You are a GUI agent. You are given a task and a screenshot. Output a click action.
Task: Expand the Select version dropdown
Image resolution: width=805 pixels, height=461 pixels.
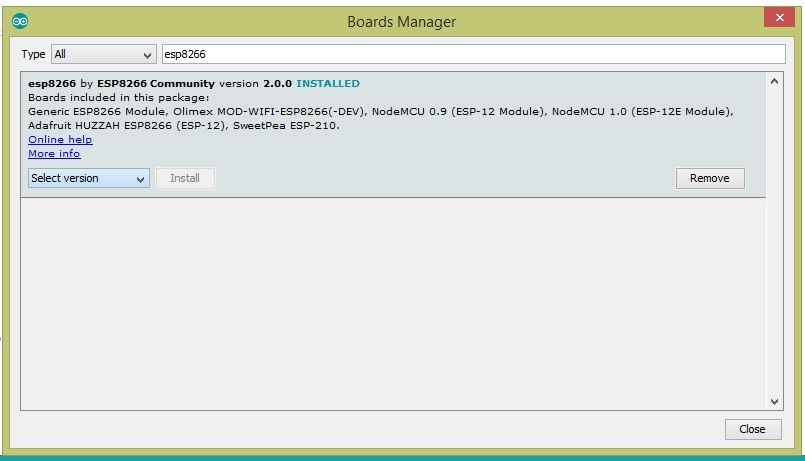pos(89,178)
